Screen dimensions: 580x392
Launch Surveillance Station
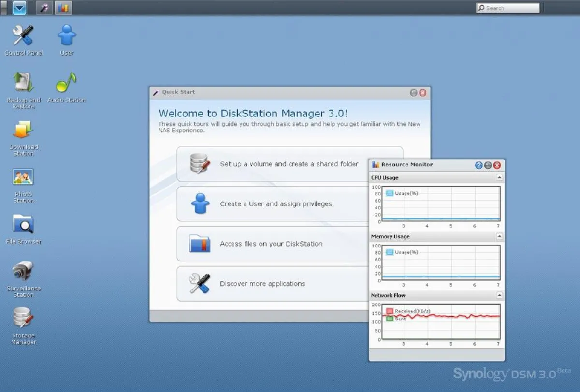pyautogui.click(x=23, y=272)
